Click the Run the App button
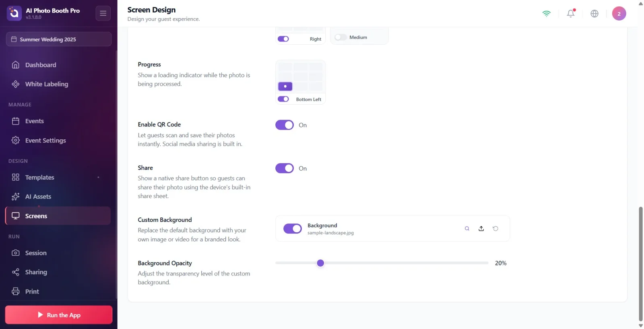Viewport: 644px width, 329px height. (59, 315)
